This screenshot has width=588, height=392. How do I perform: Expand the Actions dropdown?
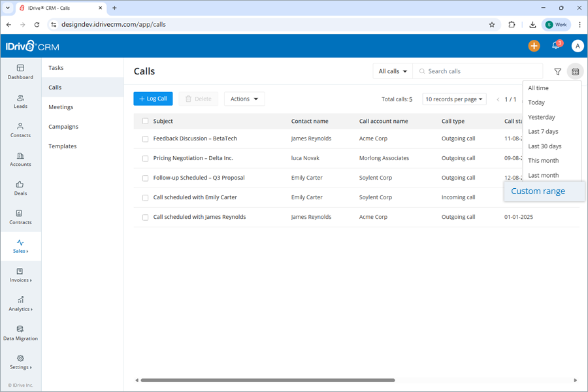[x=244, y=99]
